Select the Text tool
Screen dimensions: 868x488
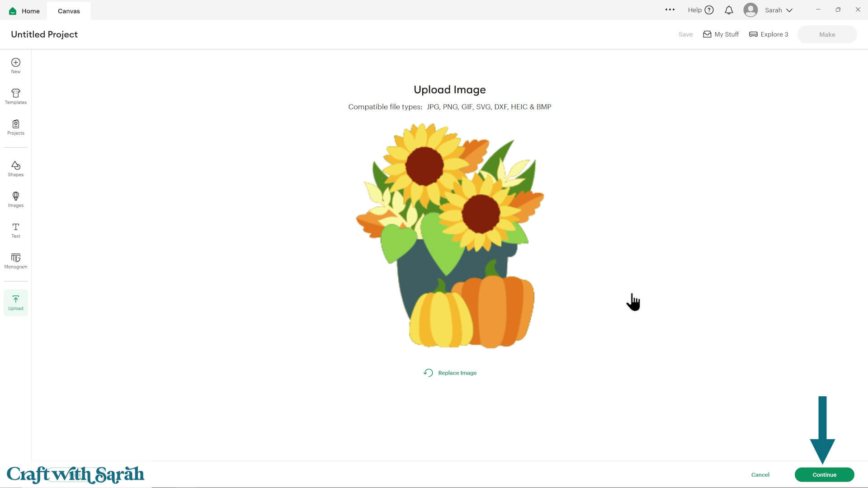[x=16, y=230]
